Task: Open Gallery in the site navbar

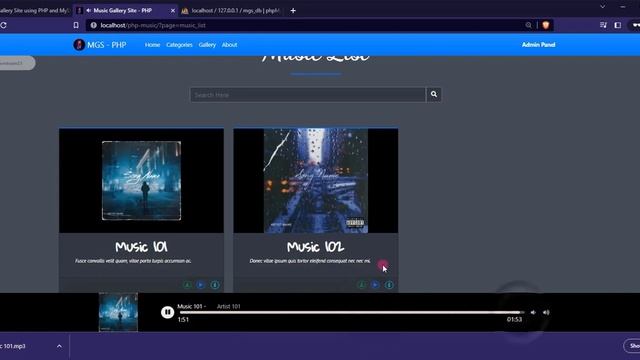Action: click(x=207, y=45)
